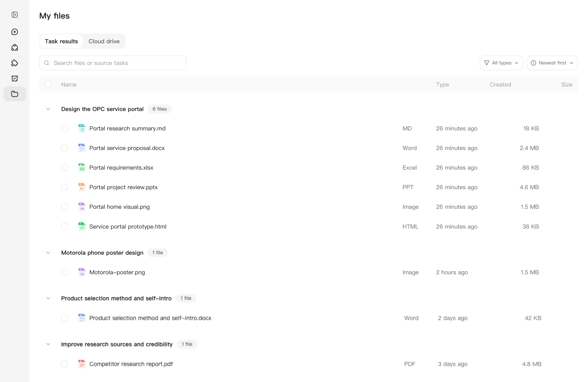The height and width of the screenshot is (382, 588).
Task: Click the PowerPoint icon of Portal project review.pptx
Action: 82,187
